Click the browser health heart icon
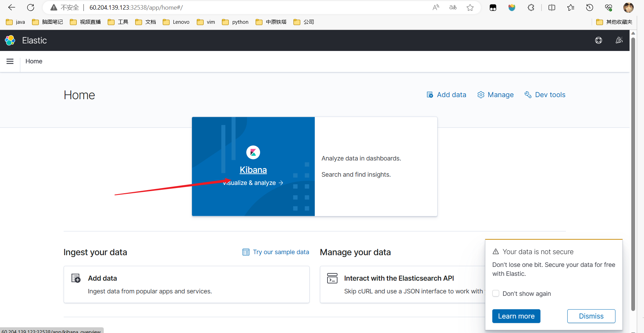The width and height of the screenshot is (644, 333). point(609,7)
